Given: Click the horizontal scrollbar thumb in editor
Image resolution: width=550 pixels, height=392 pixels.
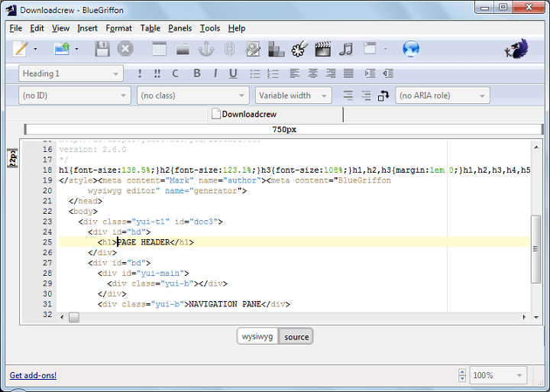Looking at the screenshot, I should tap(74, 317).
